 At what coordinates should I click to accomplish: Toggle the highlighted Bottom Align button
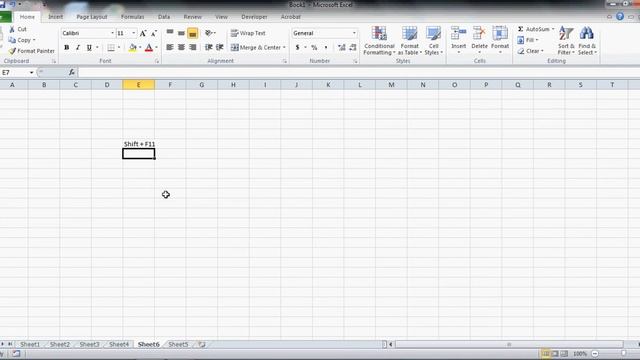point(193,33)
